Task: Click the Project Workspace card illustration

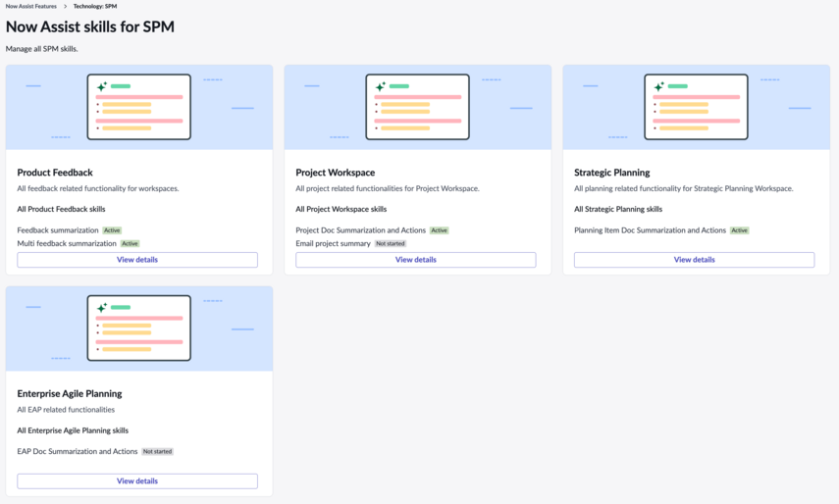Action: point(417,107)
